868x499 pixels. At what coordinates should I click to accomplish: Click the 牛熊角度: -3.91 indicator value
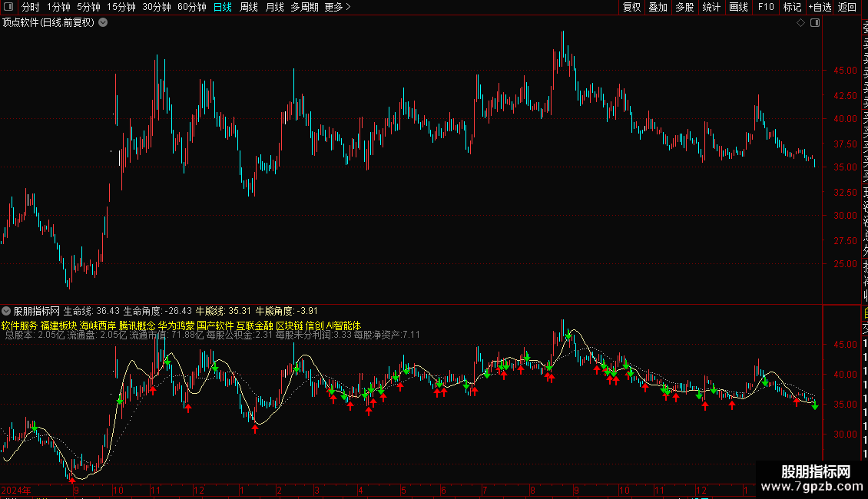click(x=287, y=311)
